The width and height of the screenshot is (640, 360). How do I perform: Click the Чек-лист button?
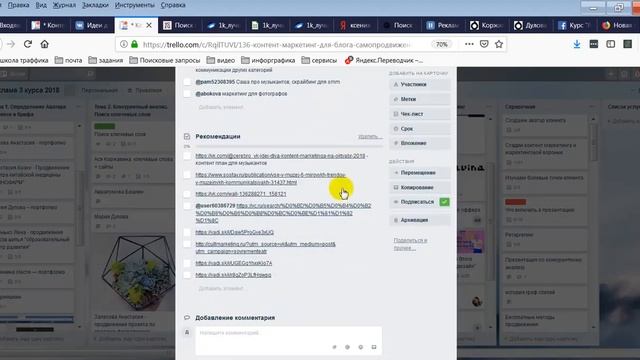[x=420, y=114]
